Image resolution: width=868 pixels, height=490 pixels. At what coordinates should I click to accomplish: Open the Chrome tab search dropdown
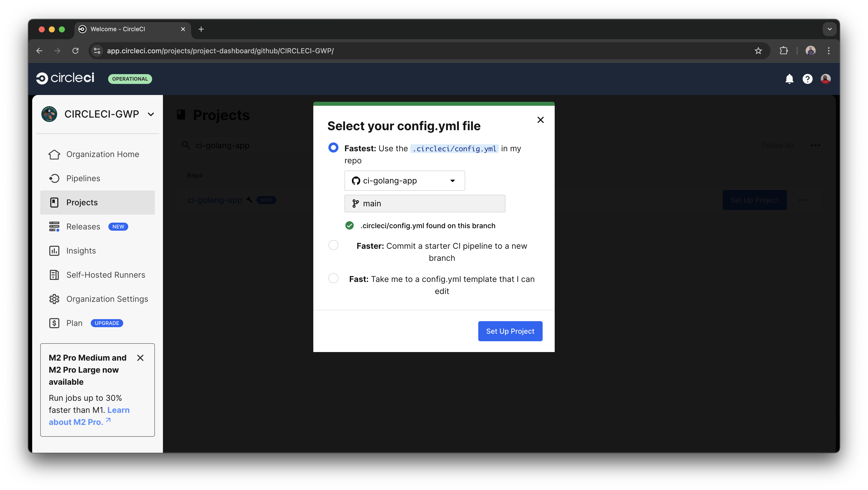coord(829,29)
